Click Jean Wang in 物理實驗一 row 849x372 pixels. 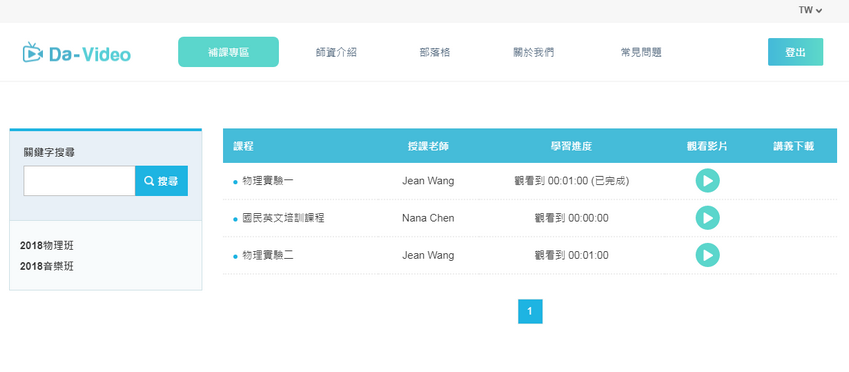coord(428,181)
